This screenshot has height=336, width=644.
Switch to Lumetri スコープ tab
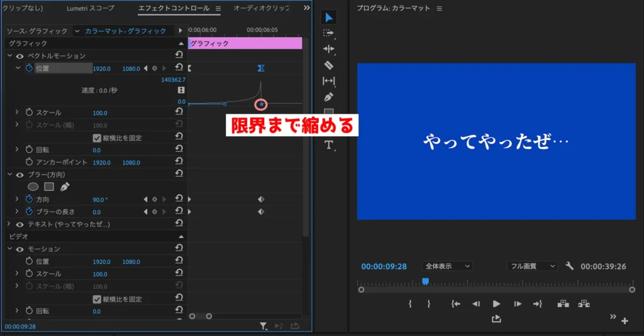click(x=91, y=8)
